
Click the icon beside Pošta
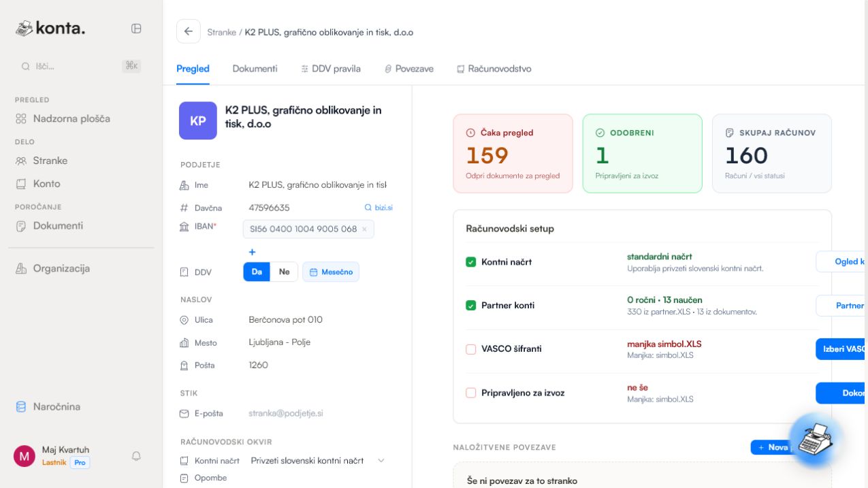[x=184, y=365]
